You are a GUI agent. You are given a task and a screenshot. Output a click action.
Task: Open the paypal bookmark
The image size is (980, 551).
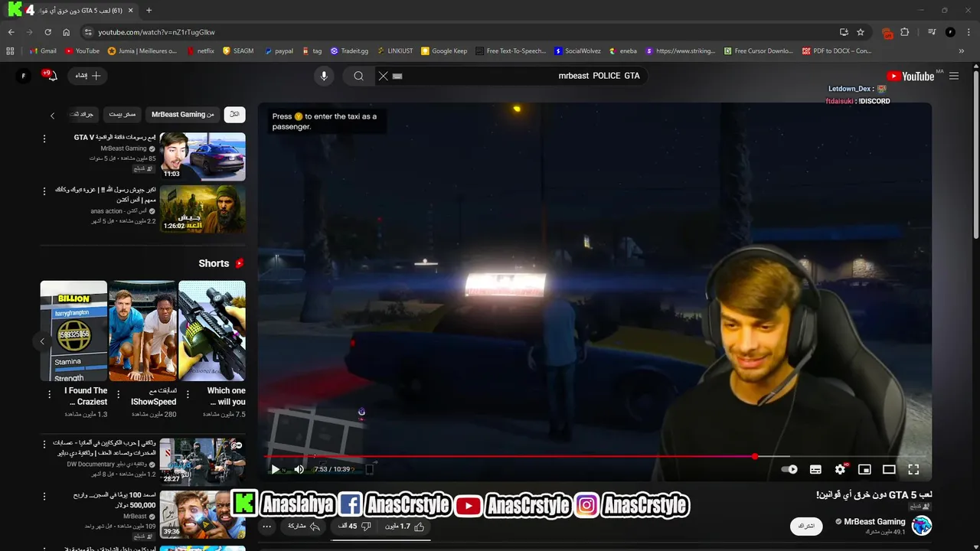click(279, 51)
